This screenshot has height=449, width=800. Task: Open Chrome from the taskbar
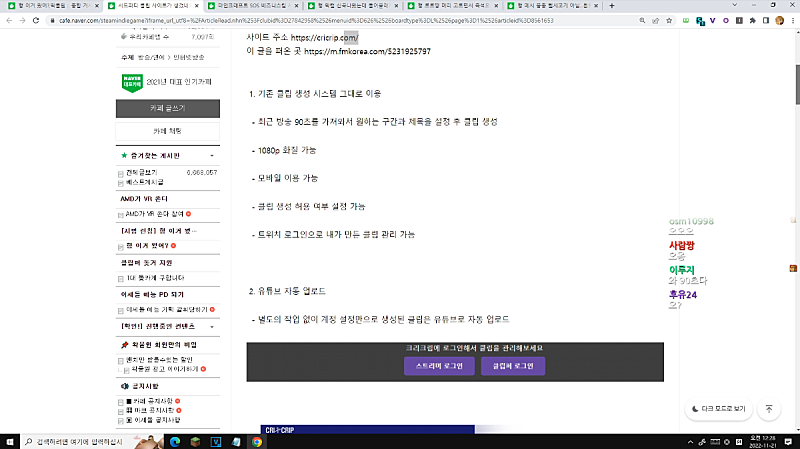[x=257, y=442]
